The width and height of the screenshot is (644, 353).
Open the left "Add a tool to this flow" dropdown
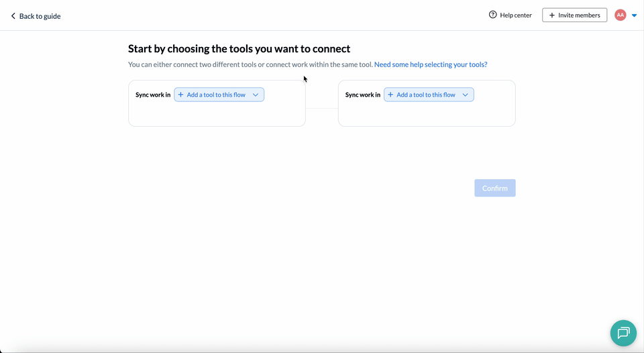216,95
